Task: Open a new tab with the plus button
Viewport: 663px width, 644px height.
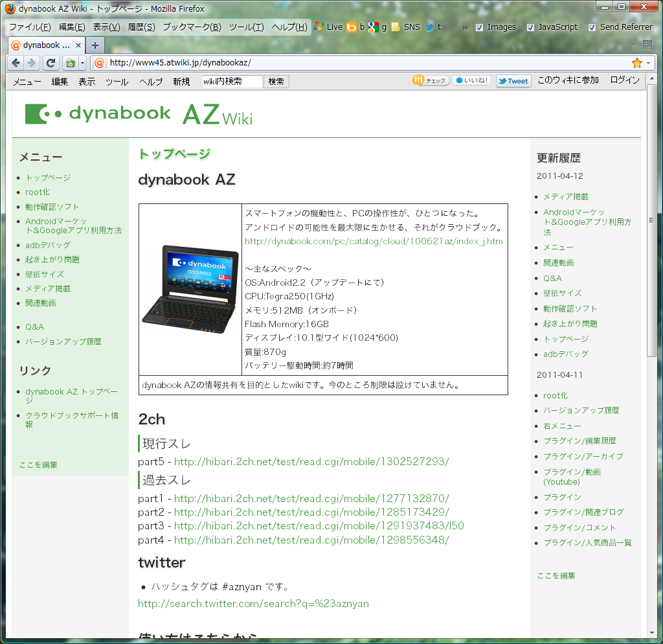Action: point(95,45)
